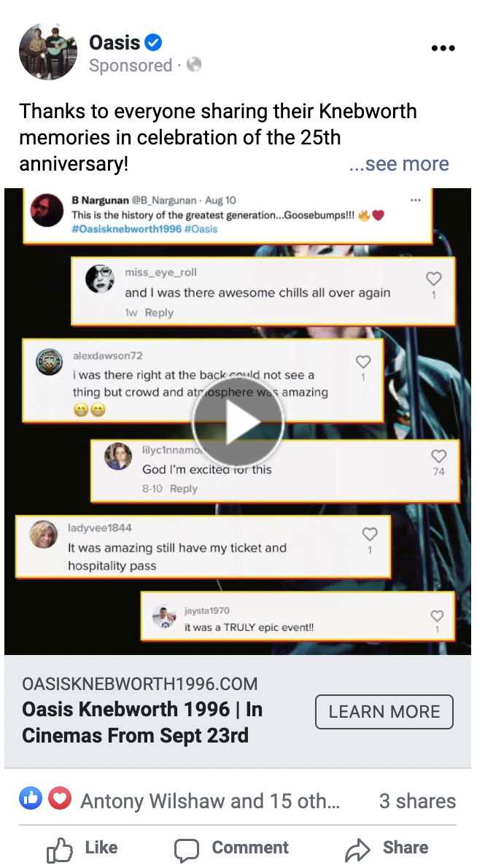Image resolution: width=477 pixels, height=868 pixels.
Task: Open the OASISKNEBWORTH1996.COM link
Action: [140, 683]
